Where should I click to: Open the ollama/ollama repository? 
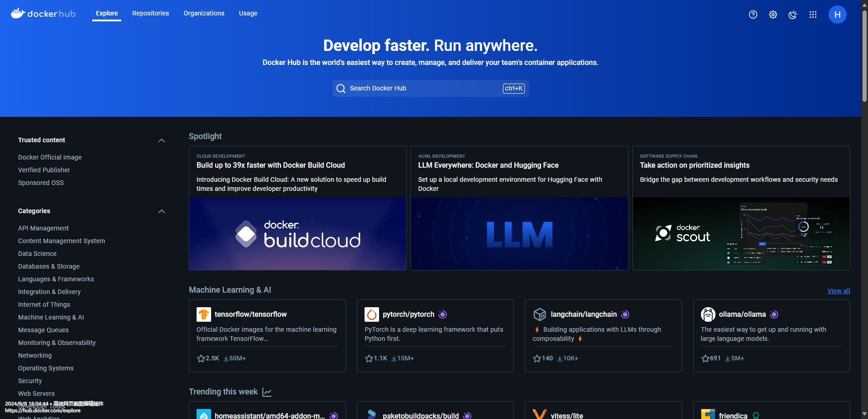742,314
